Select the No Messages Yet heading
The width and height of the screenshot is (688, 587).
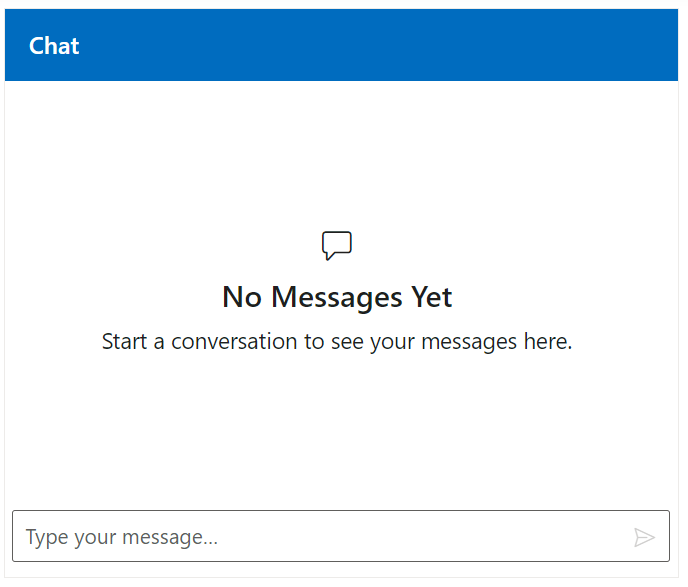click(337, 297)
